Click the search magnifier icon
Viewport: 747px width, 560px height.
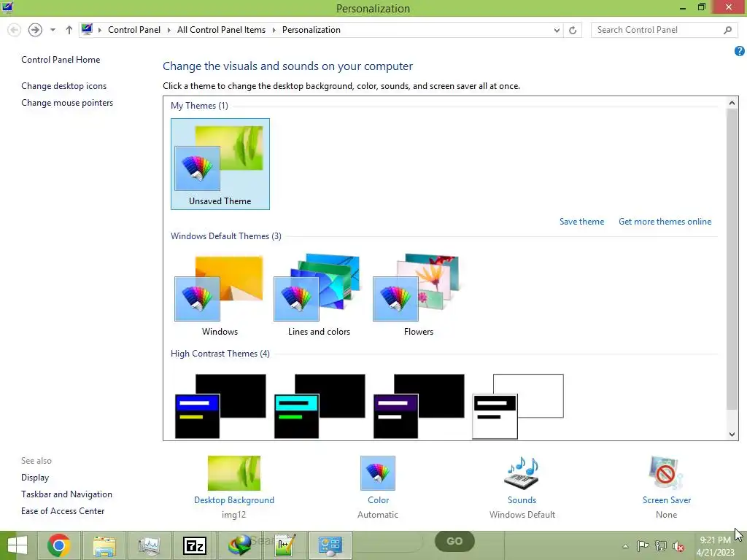coord(727,30)
